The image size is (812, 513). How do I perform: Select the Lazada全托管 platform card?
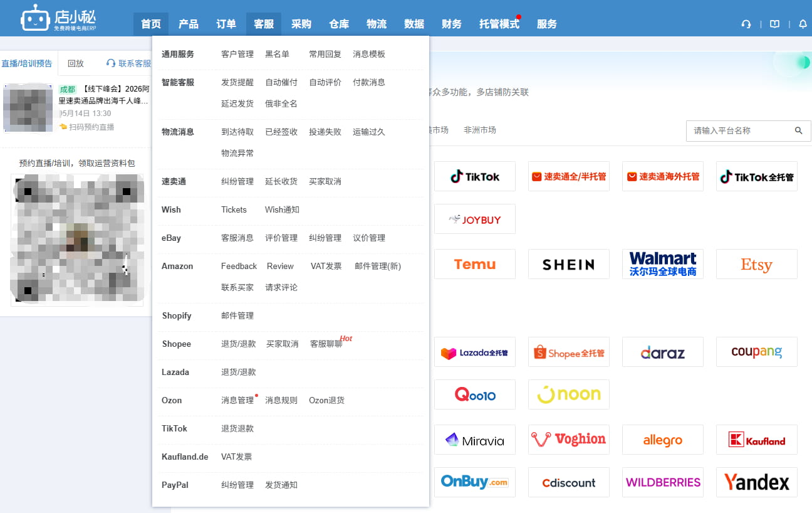click(x=475, y=352)
